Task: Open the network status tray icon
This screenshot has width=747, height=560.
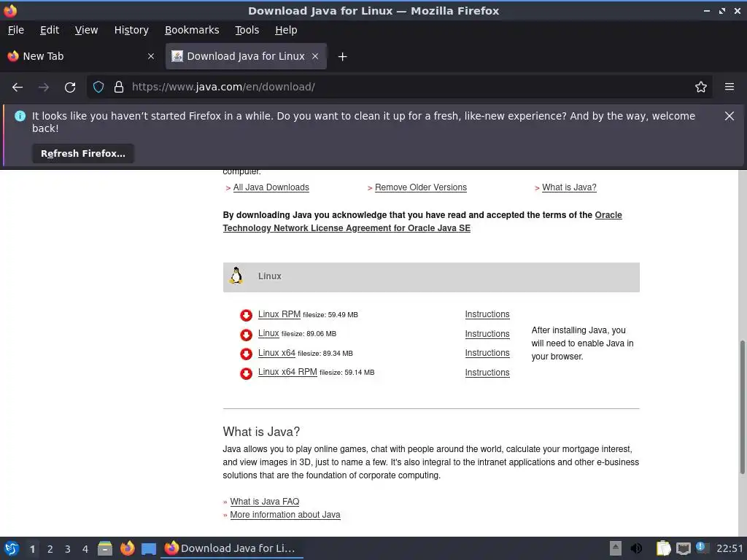Action: pyautogui.click(x=683, y=548)
